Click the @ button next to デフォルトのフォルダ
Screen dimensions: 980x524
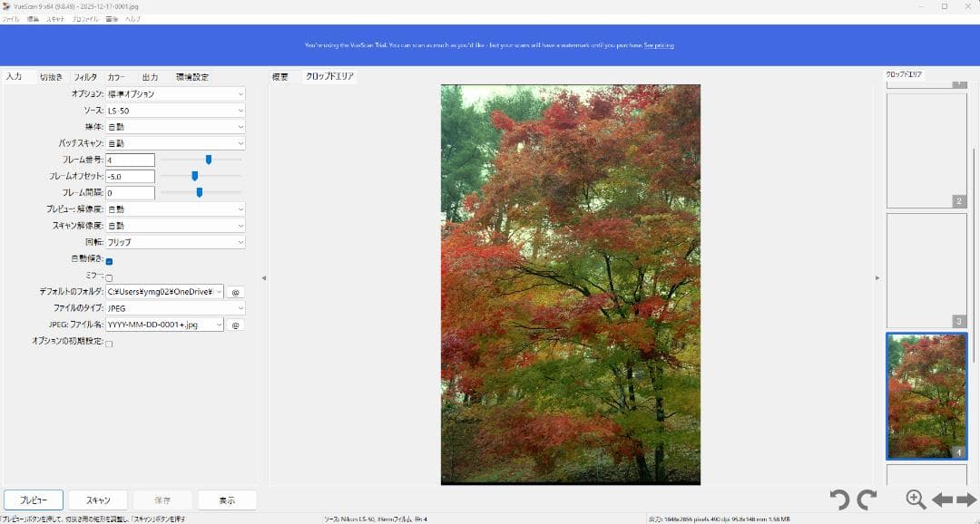coord(235,292)
